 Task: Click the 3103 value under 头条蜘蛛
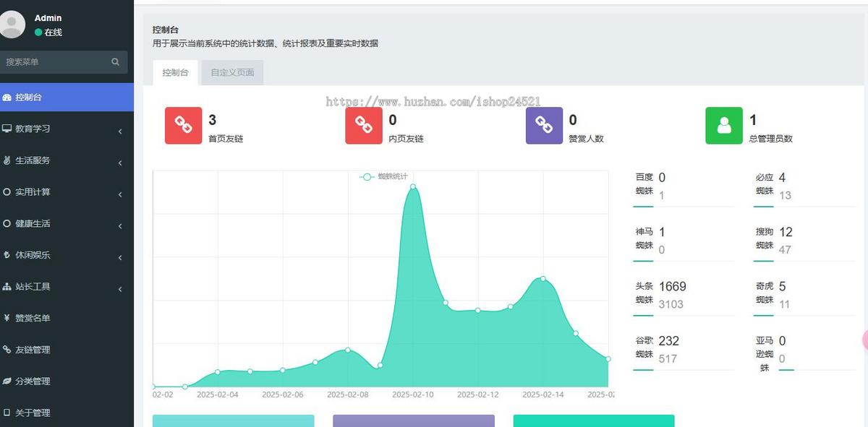671,304
